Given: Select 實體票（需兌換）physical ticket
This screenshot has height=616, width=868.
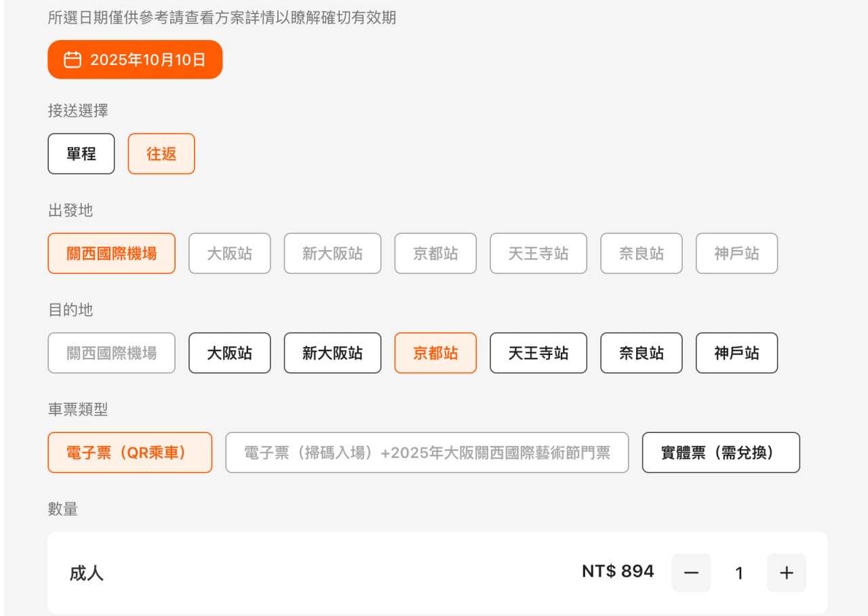Looking at the screenshot, I should click(721, 452).
